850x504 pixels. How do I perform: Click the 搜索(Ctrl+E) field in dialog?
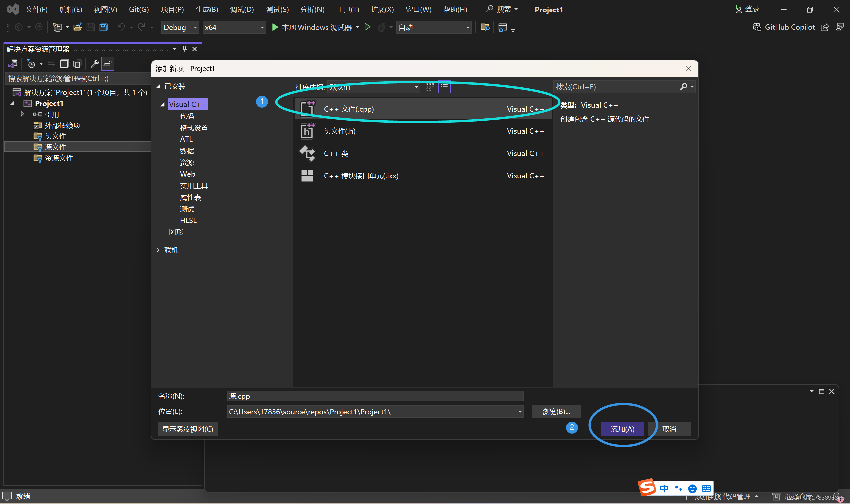[x=616, y=87]
